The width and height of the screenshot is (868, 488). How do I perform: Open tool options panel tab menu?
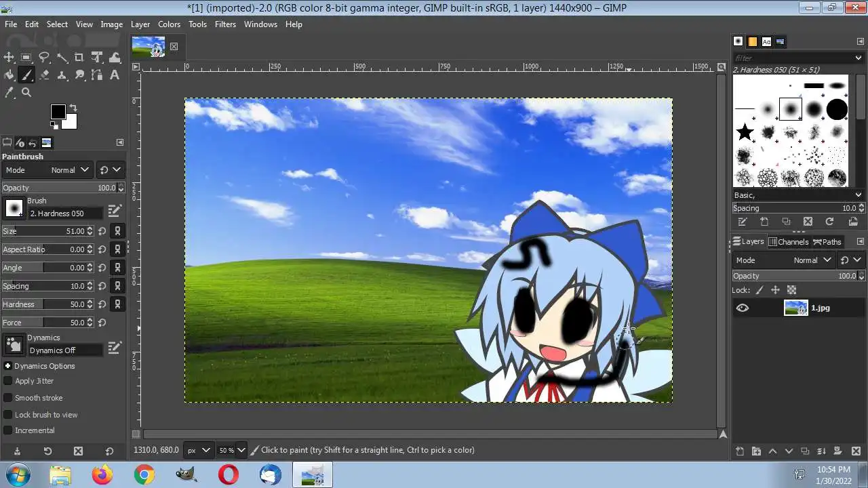pyautogui.click(x=120, y=142)
